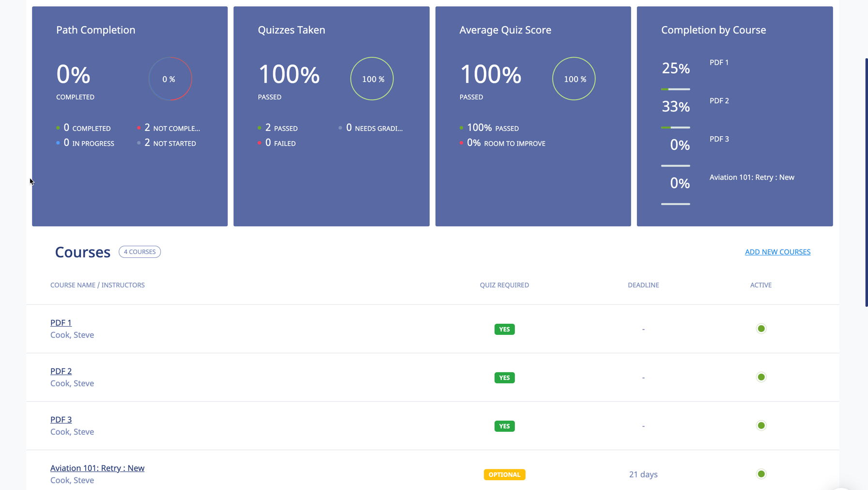This screenshot has width=868, height=490.
Task: Toggle Active status for Aviation 101: Retry : New
Action: [761, 474]
